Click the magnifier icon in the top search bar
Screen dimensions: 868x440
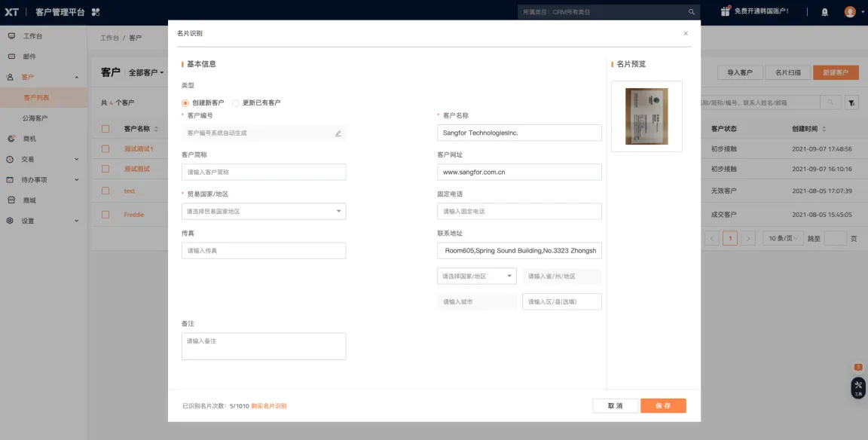tap(692, 11)
